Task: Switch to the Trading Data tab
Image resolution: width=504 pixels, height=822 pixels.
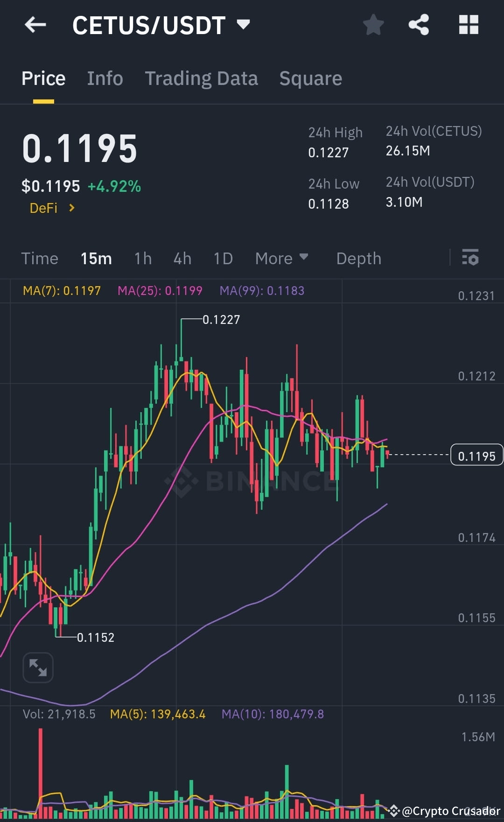Action: tap(202, 78)
